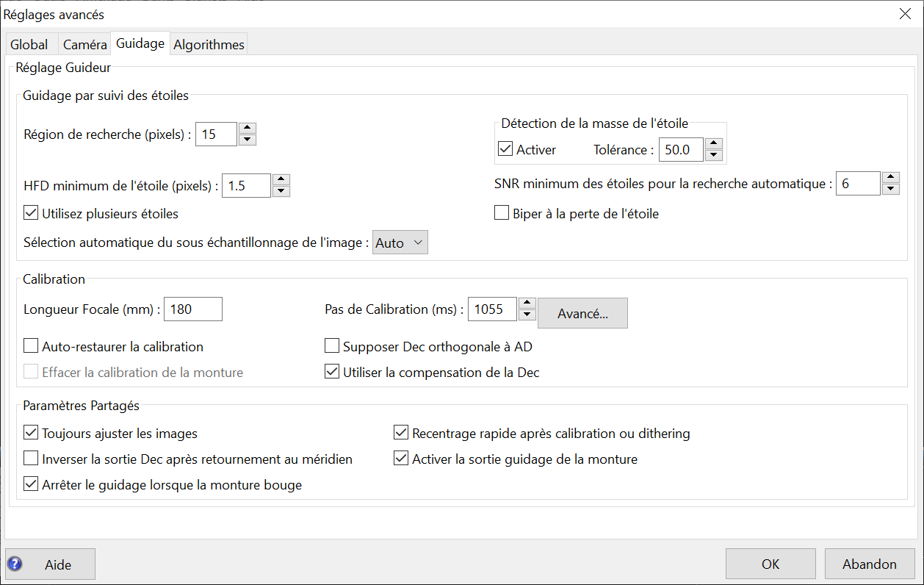This screenshot has height=585, width=924.
Task: Decrease the Pas de Calibration value
Action: coord(527,315)
